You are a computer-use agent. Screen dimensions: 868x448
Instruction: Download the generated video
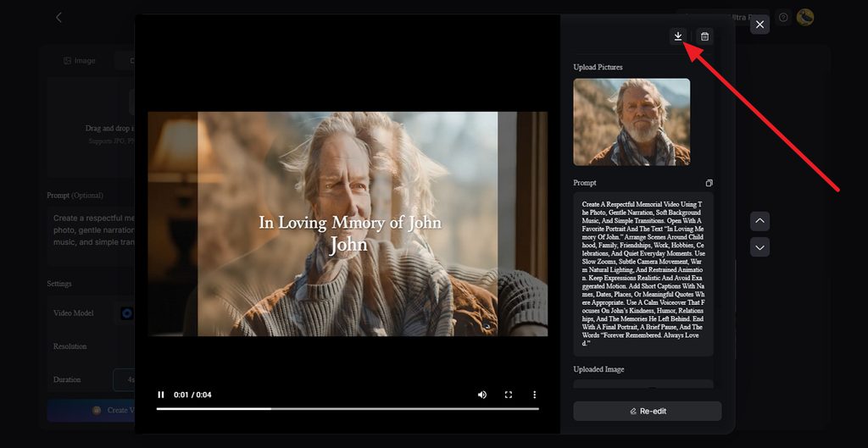click(677, 36)
